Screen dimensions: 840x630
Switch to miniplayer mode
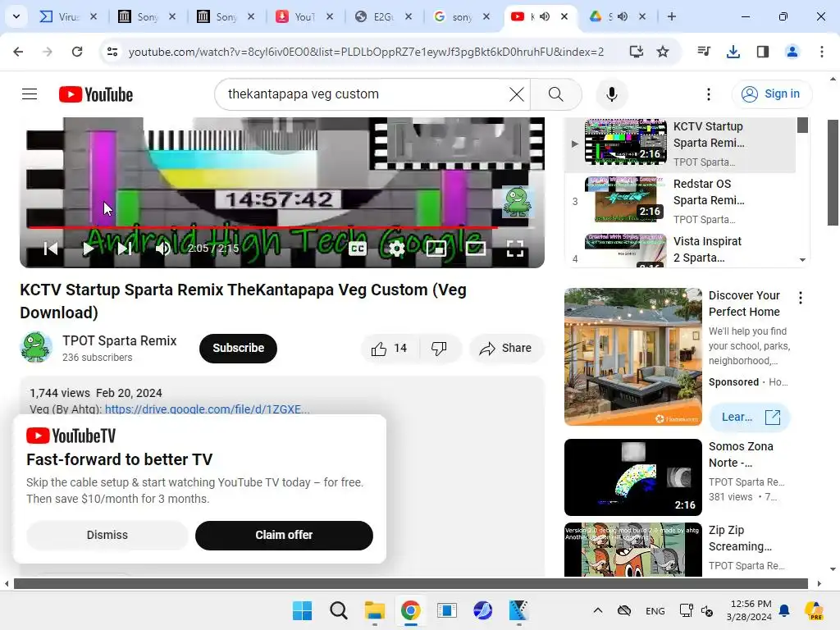tap(436, 249)
